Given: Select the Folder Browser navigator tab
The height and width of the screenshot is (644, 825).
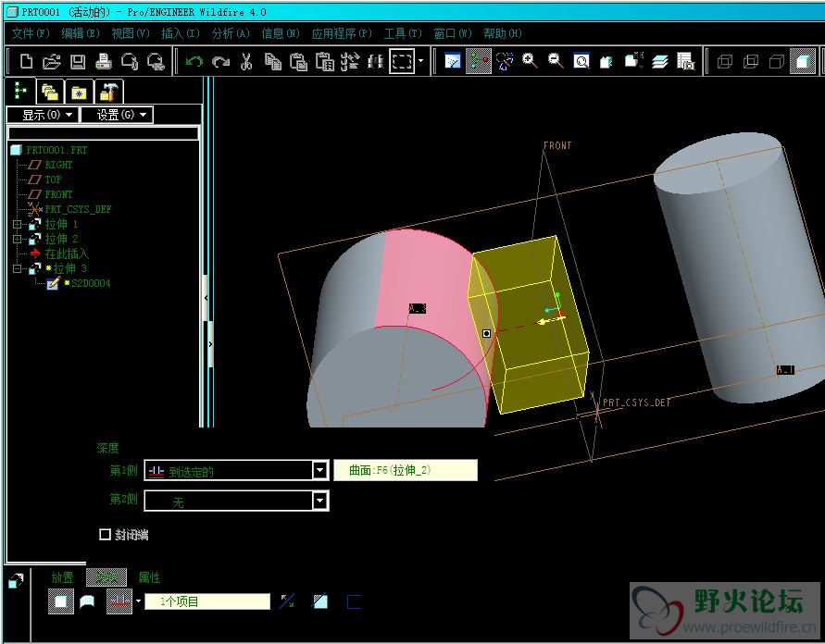Looking at the screenshot, I should point(50,93).
